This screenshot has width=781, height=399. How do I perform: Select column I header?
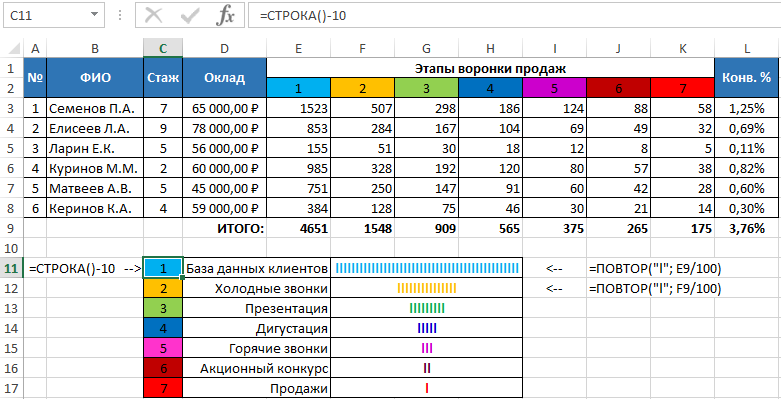click(554, 48)
